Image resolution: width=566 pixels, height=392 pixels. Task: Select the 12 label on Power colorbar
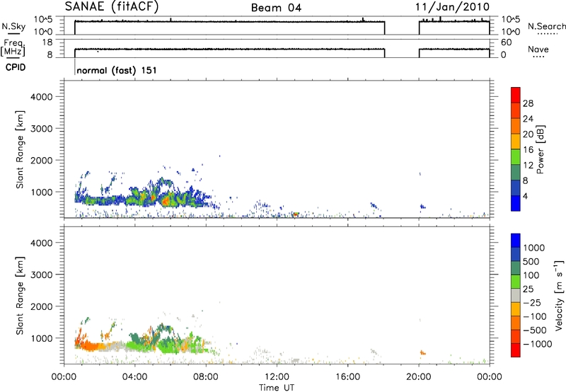pyautogui.click(x=528, y=166)
